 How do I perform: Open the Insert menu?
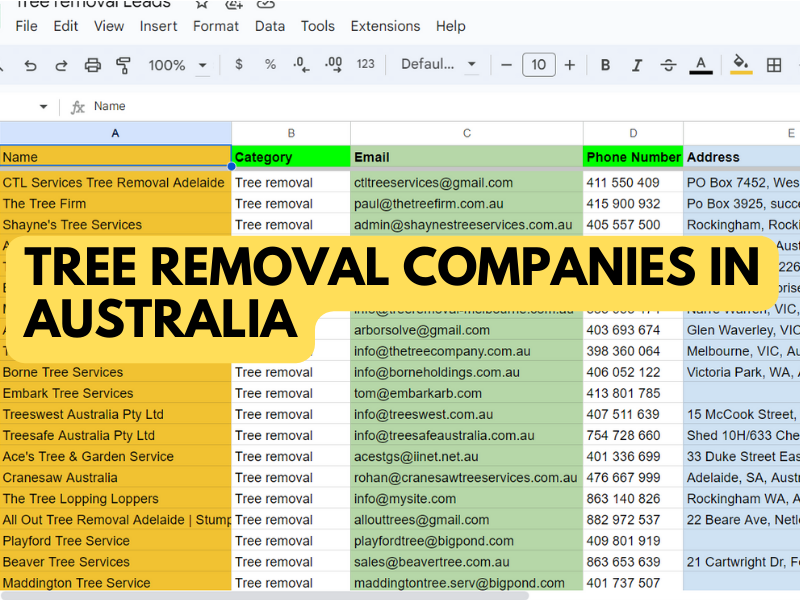(159, 26)
